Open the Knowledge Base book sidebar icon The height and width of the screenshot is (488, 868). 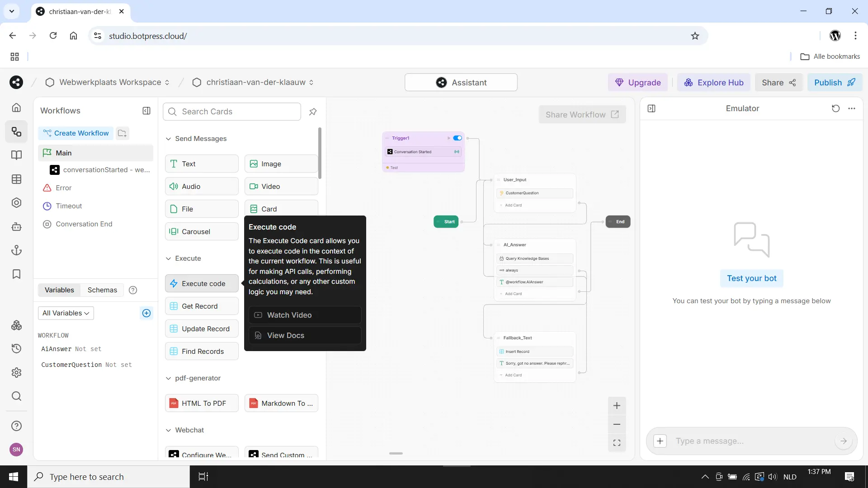pos(16,155)
